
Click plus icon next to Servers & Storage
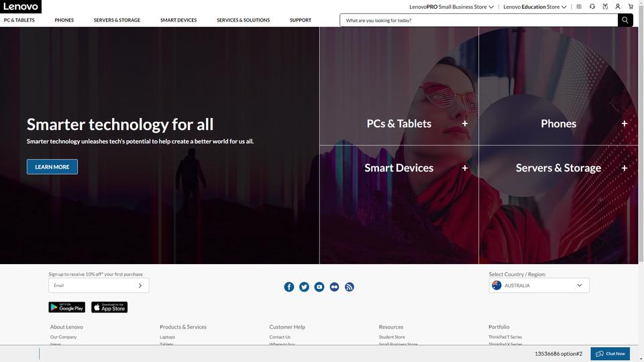[x=625, y=168]
